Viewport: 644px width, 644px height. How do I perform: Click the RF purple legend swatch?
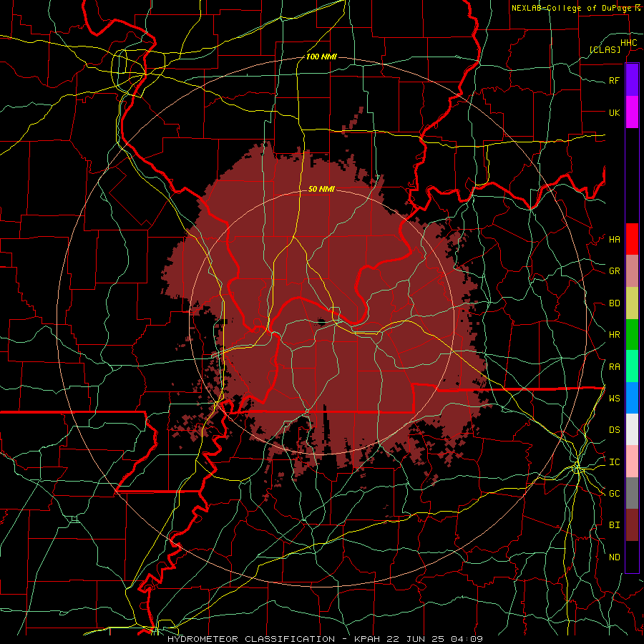pyautogui.click(x=632, y=80)
